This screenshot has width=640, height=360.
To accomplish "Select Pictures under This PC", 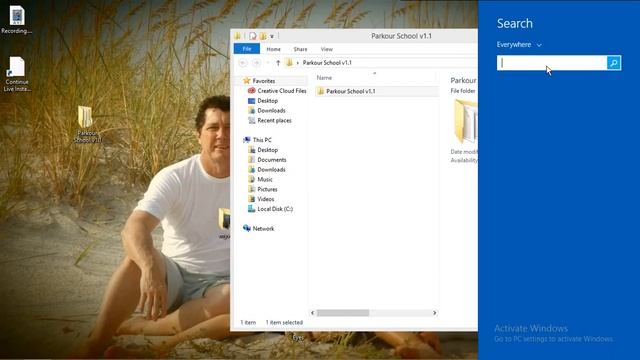I will (x=267, y=189).
